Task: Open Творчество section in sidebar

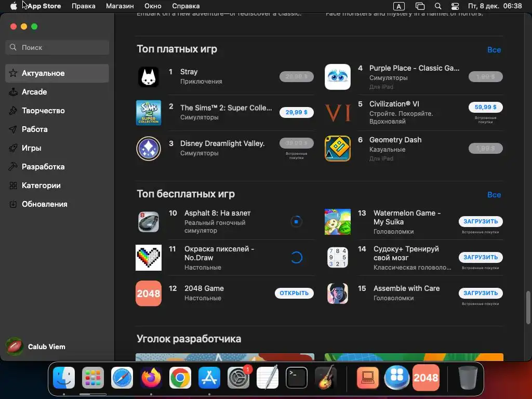Action: 57,111
